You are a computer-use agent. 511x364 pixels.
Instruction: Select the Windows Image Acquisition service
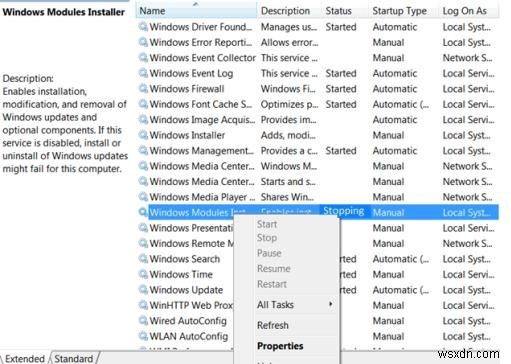(x=202, y=120)
